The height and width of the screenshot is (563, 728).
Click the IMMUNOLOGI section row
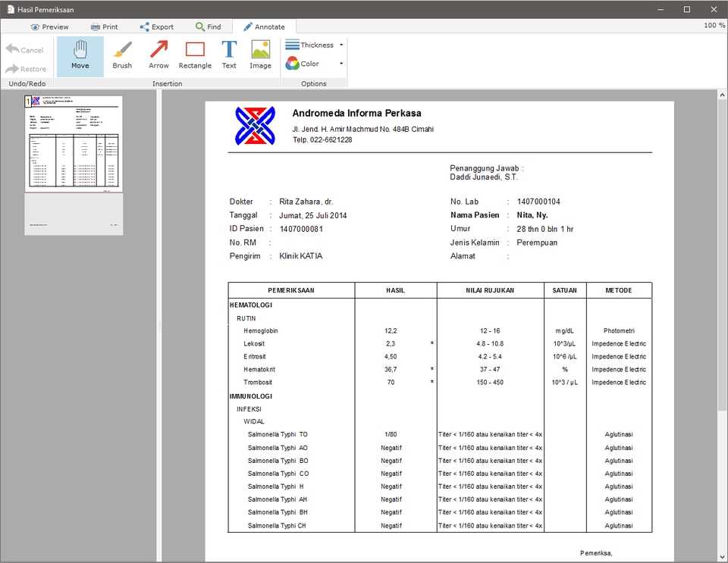click(251, 396)
